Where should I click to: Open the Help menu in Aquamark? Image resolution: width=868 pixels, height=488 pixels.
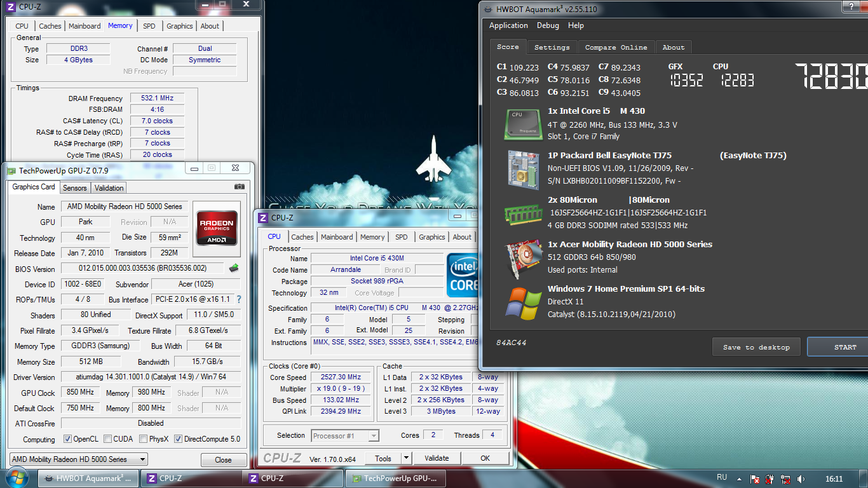point(576,25)
